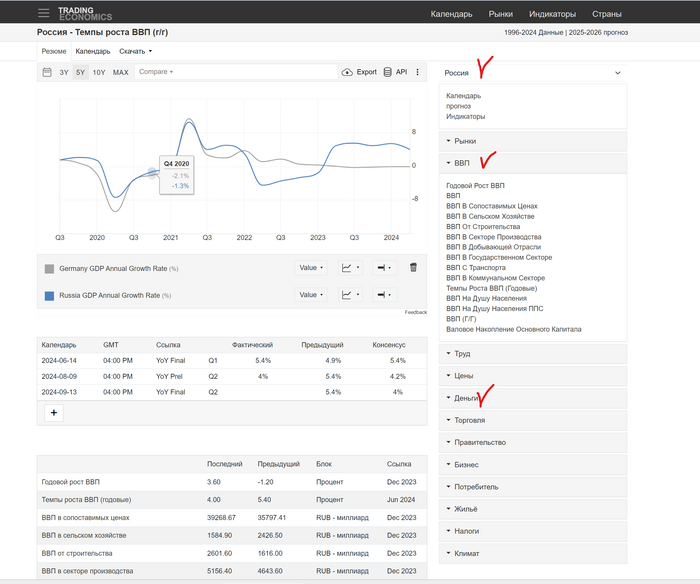Image resolution: width=700 pixels, height=584 pixels.
Task: Select the 3Y time range
Action: tap(64, 72)
